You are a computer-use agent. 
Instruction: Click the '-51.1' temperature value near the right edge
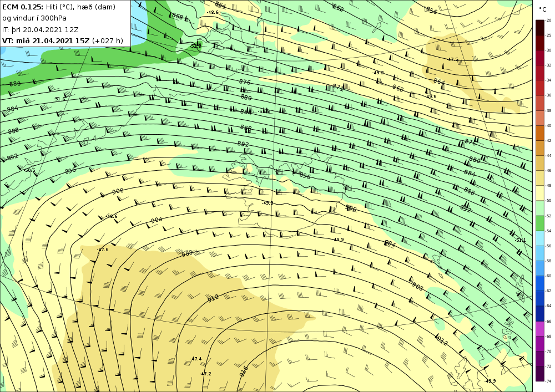[x=521, y=241]
